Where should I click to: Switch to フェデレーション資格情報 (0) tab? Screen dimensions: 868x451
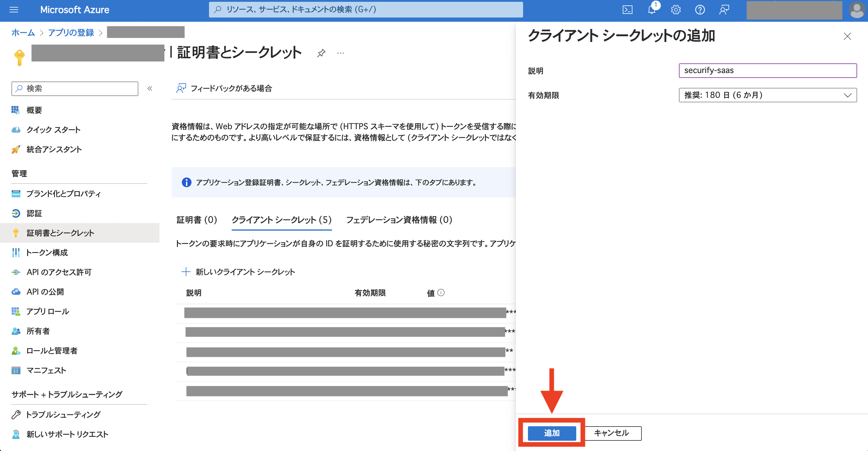click(x=399, y=220)
